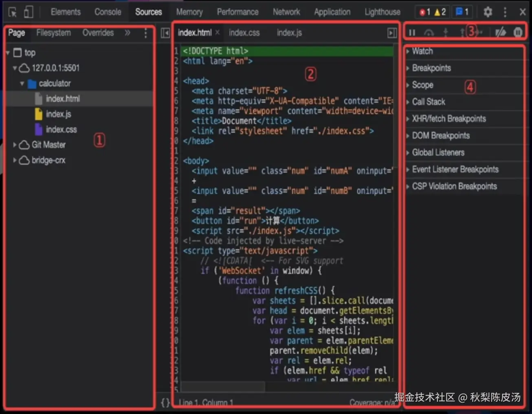The image size is (532, 414).
Task: Open navigator pane kebab menu
Action: (x=145, y=33)
